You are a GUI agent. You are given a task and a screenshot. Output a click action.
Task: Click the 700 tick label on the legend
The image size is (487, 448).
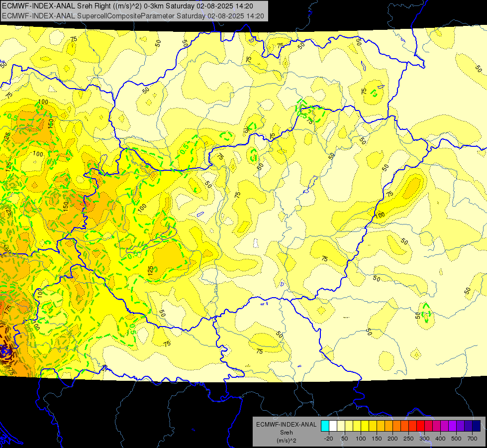coord(473,439)
